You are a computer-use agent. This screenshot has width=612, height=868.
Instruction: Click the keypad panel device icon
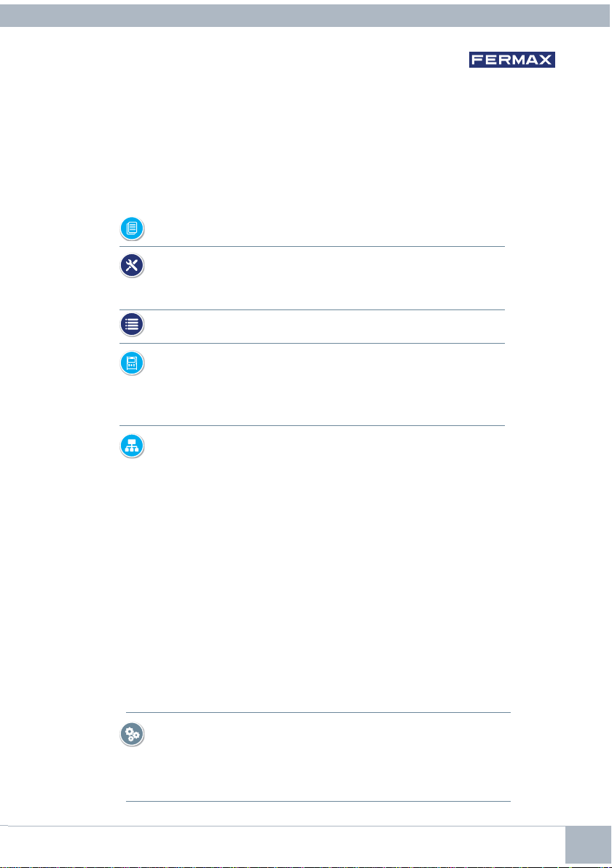[x=132, y=364]
